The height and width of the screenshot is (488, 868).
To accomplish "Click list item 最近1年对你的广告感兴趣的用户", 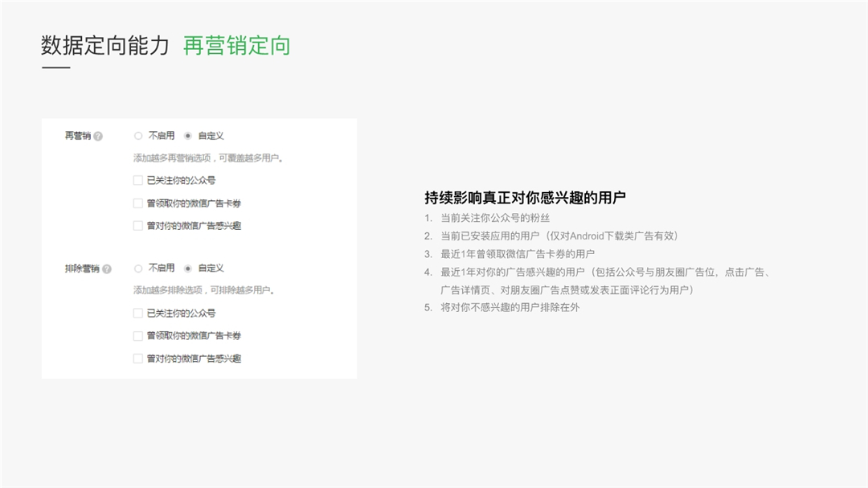I will [x=606, y=281].
